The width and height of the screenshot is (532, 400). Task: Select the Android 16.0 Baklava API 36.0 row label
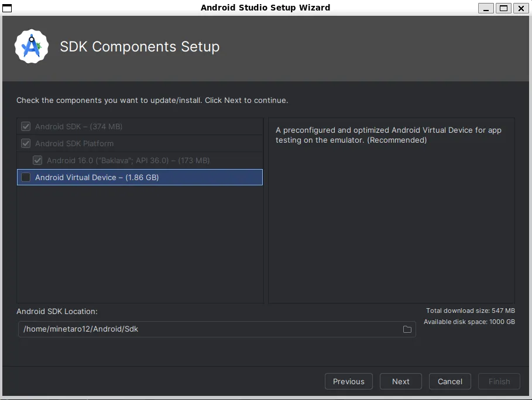[128, 160]
